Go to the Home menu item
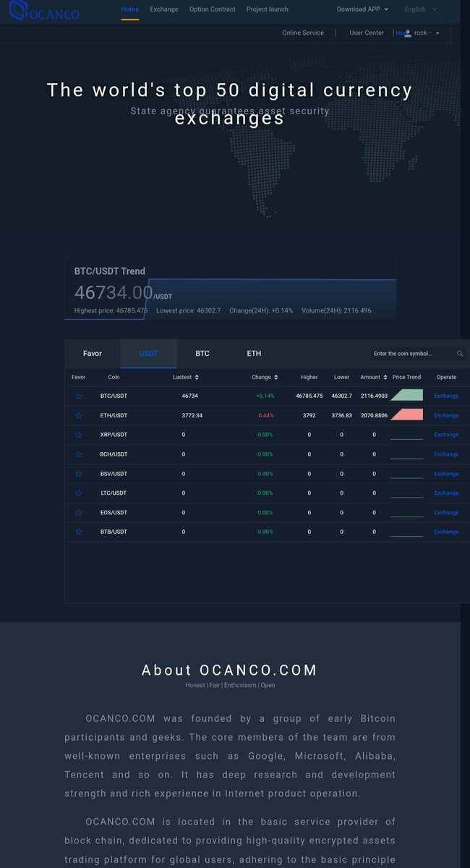Image resolution: width=470 pixels, height=868 pixels. 130,9
